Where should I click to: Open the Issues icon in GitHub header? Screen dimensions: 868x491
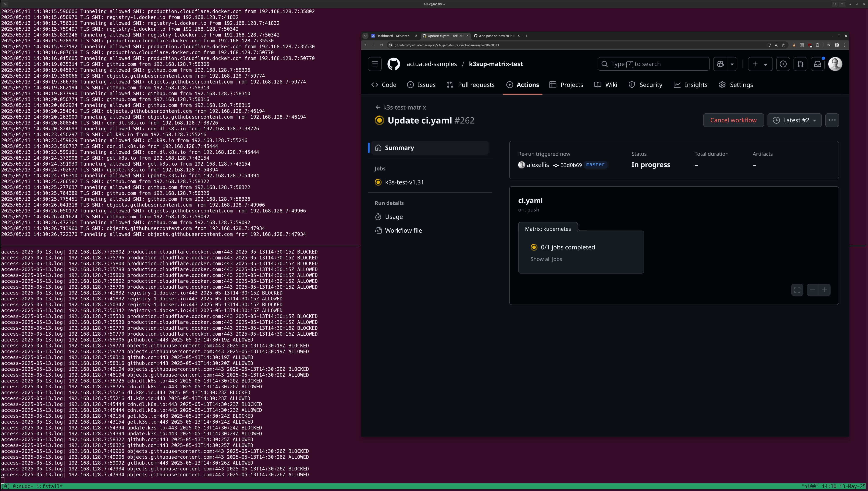click(783, 64)
